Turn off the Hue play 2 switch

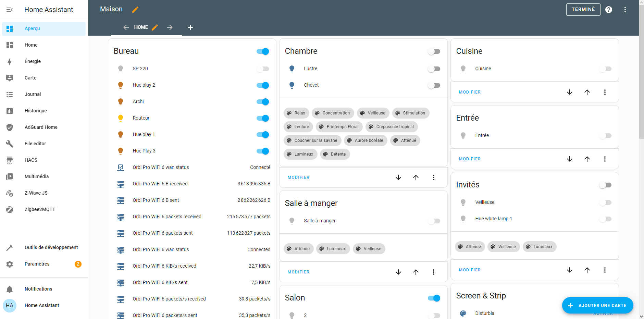(x=263, y=85)
